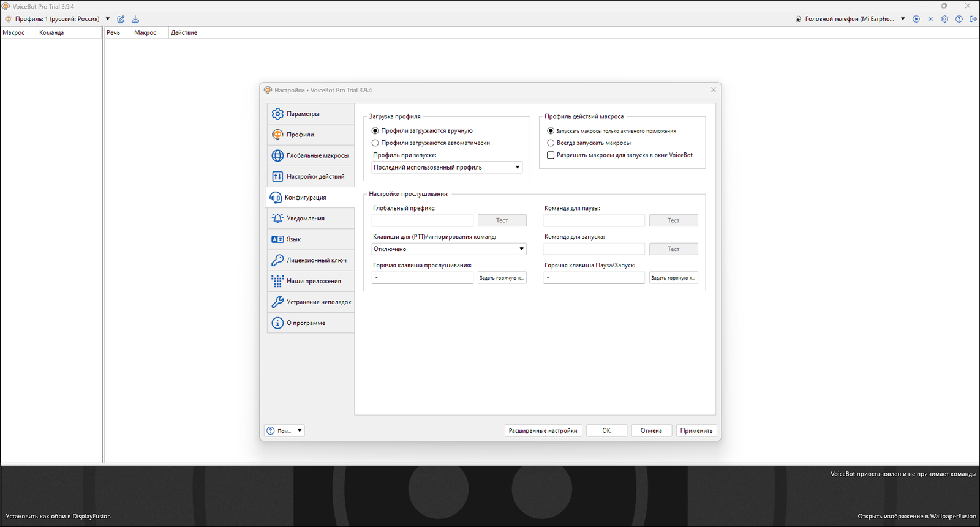This screenshot has height=527, width=980.
Task: Click the start listening play icon
Action: click(x=916, y=19)
